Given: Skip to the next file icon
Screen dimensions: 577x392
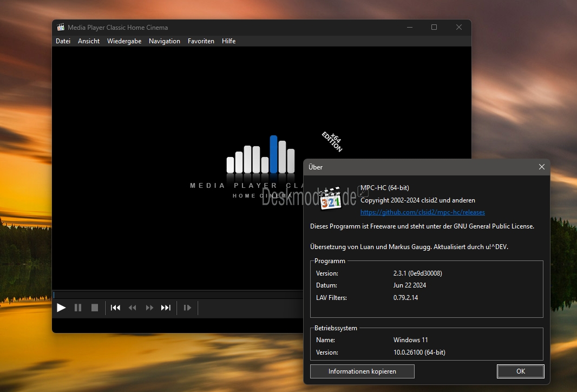Looking at the screenshot, I should pos(166,308).
